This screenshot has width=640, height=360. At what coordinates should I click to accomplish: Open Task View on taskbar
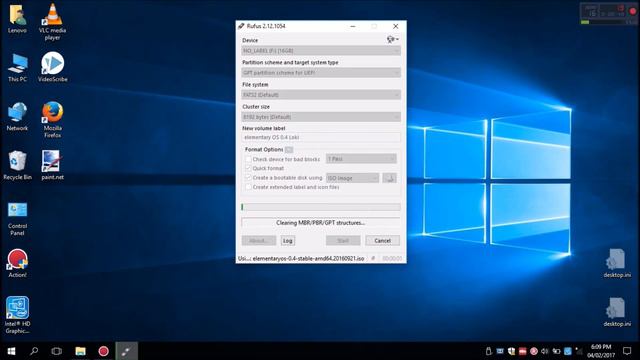coord(57,351)
